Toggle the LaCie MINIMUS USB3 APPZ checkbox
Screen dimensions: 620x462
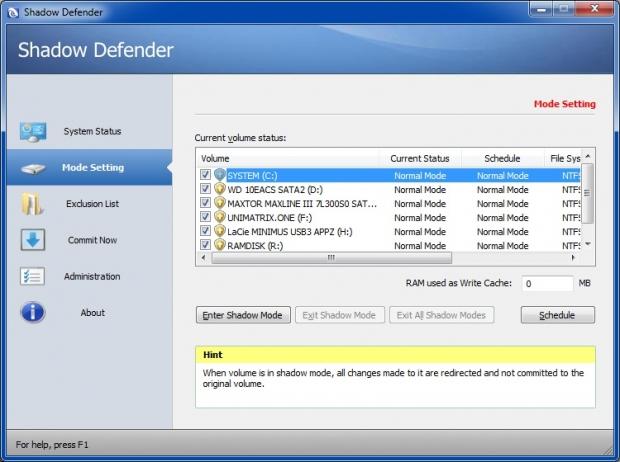(205, 231)
